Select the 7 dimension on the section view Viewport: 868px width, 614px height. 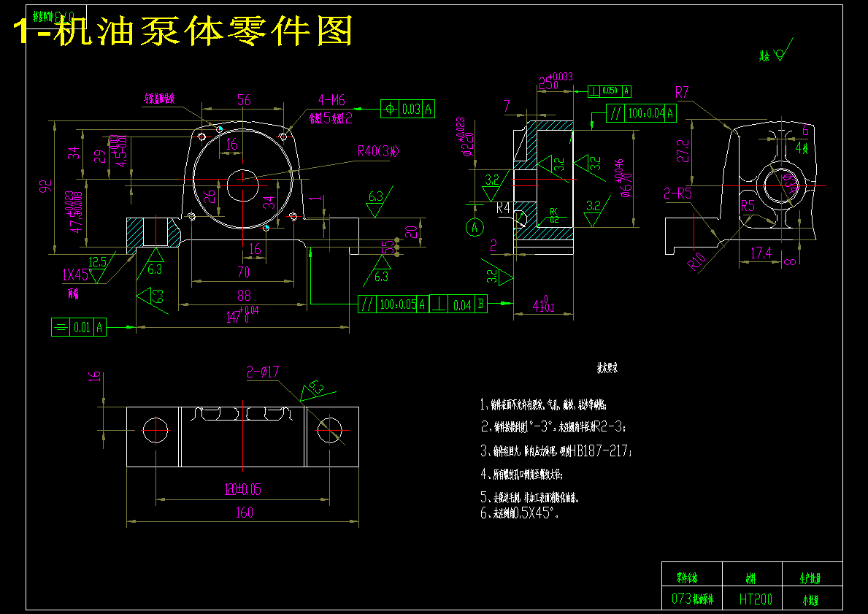coord(507,106)
